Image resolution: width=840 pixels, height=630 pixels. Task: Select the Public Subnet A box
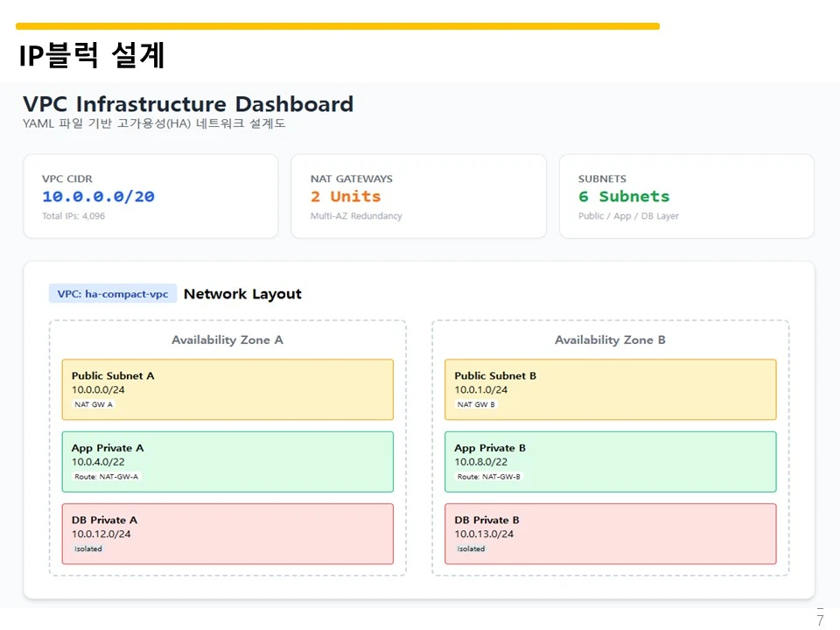click(227, 389)
